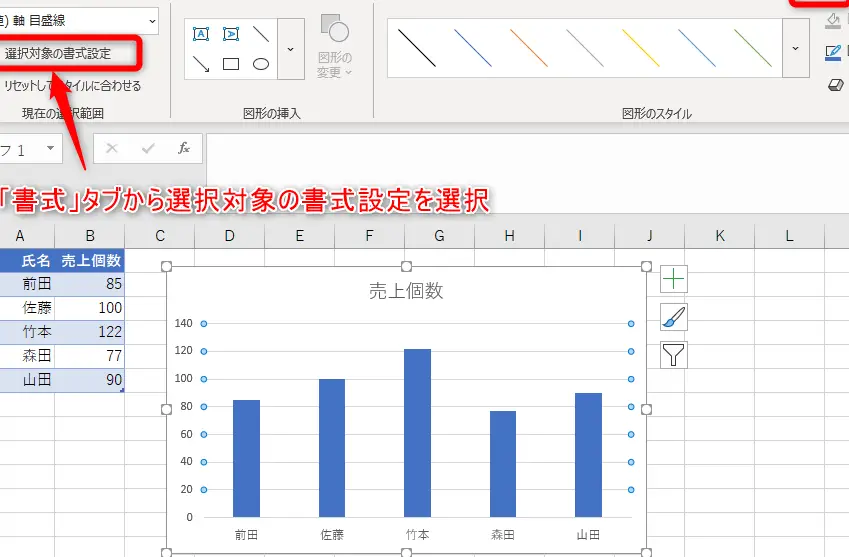Screen dimensions: 849x557
Task: Apply the black line shape style
Action: (416, 47)
